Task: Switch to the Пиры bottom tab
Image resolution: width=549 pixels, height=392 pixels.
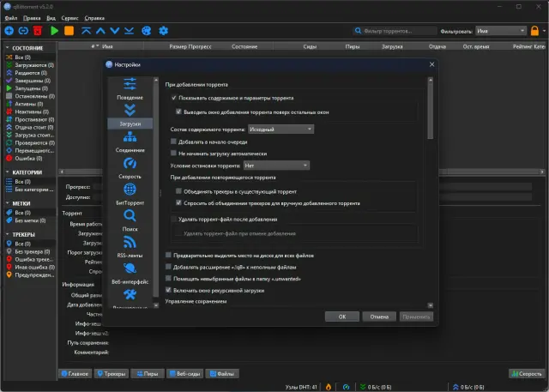Action: [x=148, y=374]
